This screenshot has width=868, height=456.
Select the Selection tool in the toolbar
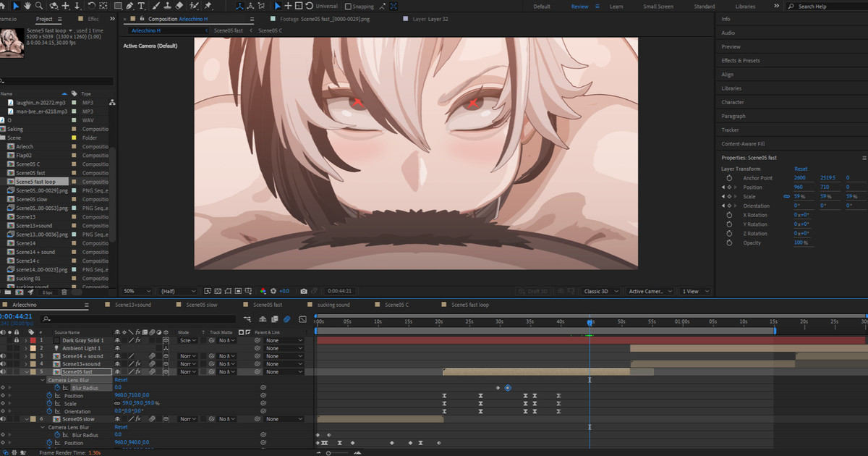click(16, 6)
